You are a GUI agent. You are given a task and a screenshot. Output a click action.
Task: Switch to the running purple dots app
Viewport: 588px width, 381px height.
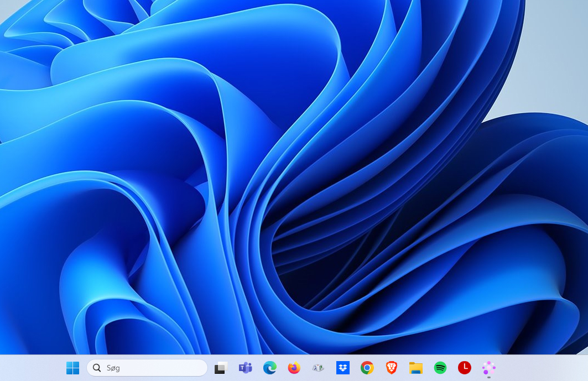[489, 368]
